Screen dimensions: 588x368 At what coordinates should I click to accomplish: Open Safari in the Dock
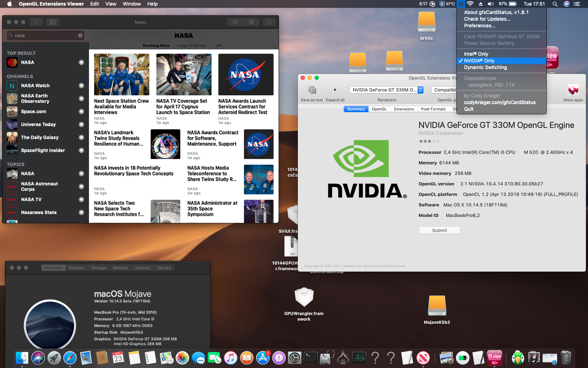pyautogui.click(x=70, y=358)
